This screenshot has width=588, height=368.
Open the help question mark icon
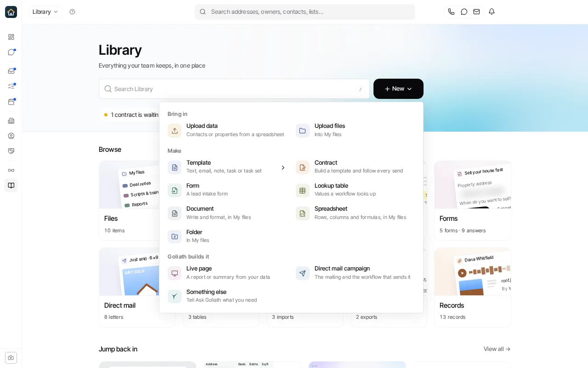72,11
